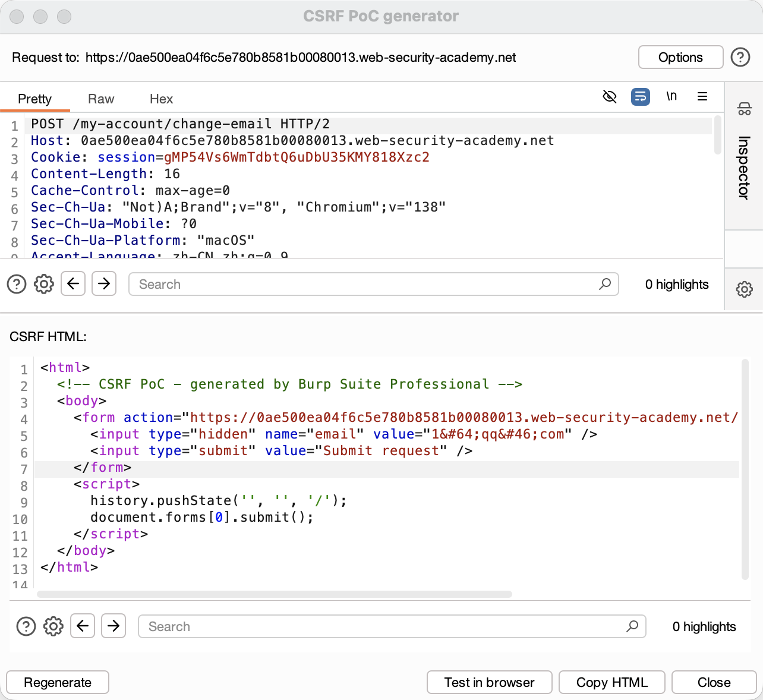Click the hidden email input line in HTML

(x=343, y=434)
